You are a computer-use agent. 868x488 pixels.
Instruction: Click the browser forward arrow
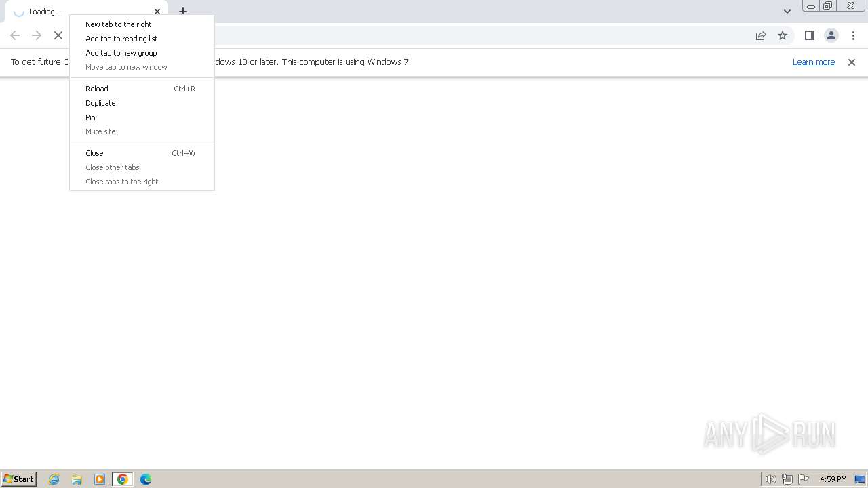[37, 35]
